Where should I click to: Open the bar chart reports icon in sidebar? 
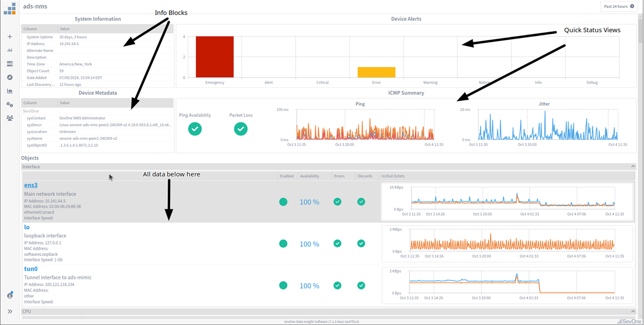point(9,50)
